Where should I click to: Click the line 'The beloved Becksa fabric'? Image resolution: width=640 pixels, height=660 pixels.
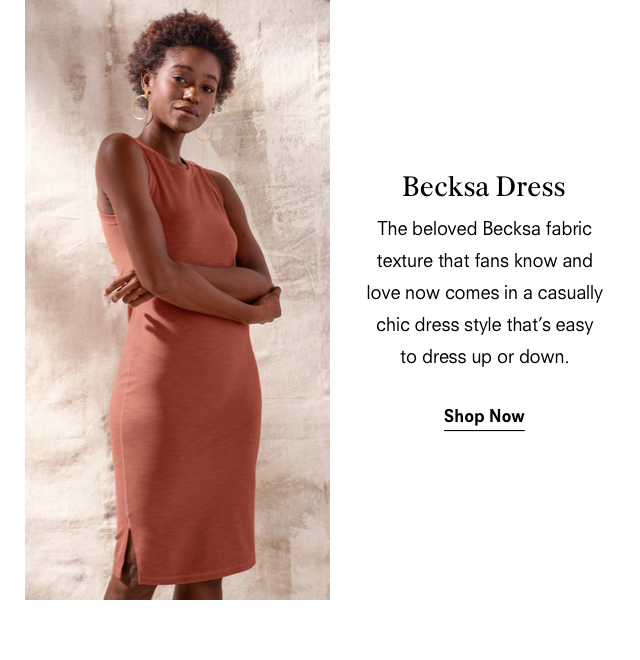point(484,229)
